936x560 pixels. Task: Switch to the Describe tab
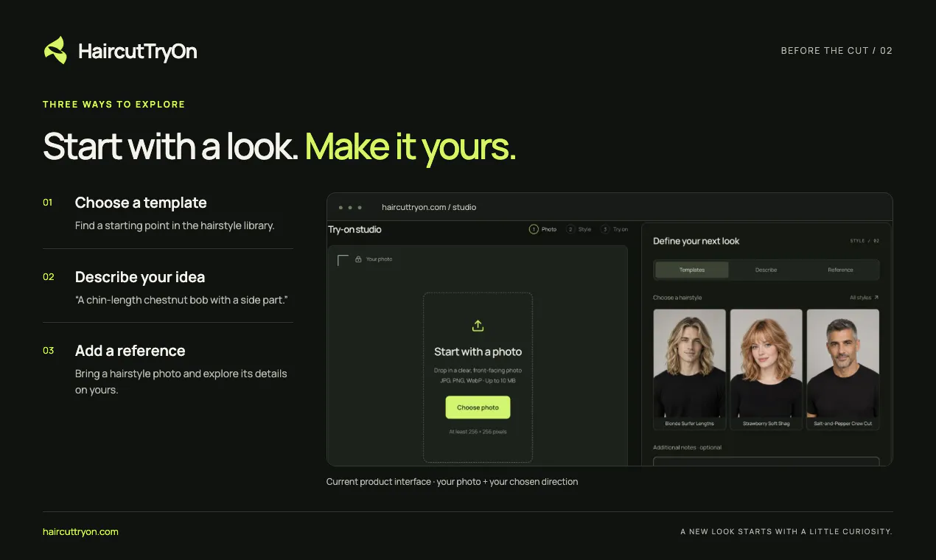click(x=766, y=270)
